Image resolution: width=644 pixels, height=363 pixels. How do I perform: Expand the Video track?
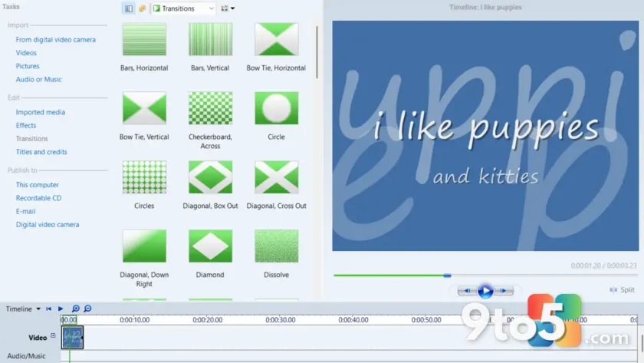pos(53,335)
